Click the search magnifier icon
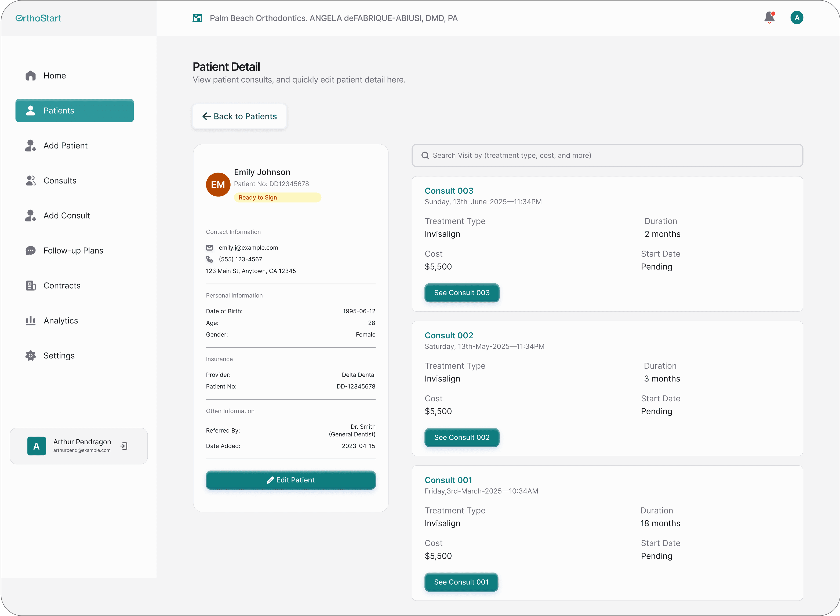The width and height of the screenshot is (840, 616). pyautogui.click(x=425, y=156)
